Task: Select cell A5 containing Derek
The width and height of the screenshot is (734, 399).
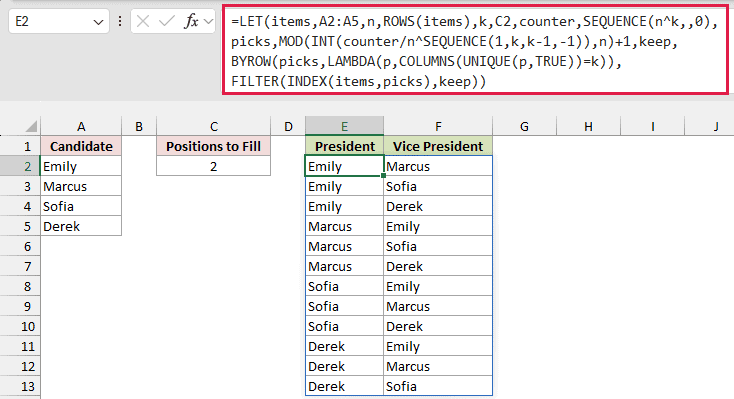Action: point(81,226)
